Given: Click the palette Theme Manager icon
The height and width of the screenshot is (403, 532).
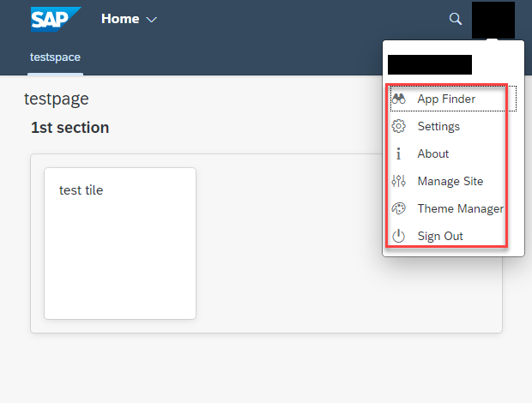Looking at the screenshot, I should 398,208.
